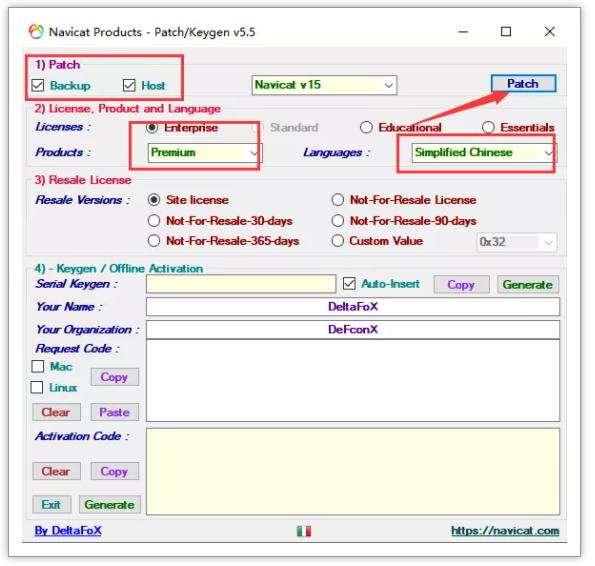595x566 pixels.
Task: Click the Navicat app icon in title bar
Action: pyautogui.click(x=36, y=31)
